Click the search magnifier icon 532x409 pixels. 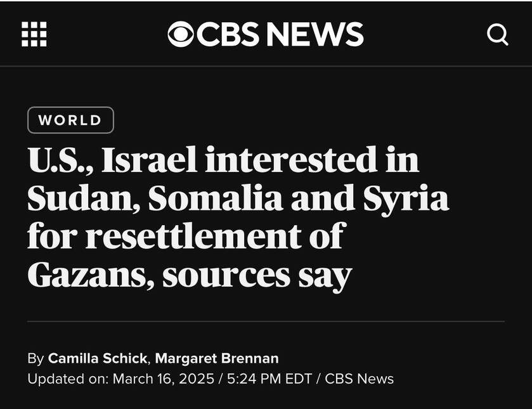click(x=497, y=35)
